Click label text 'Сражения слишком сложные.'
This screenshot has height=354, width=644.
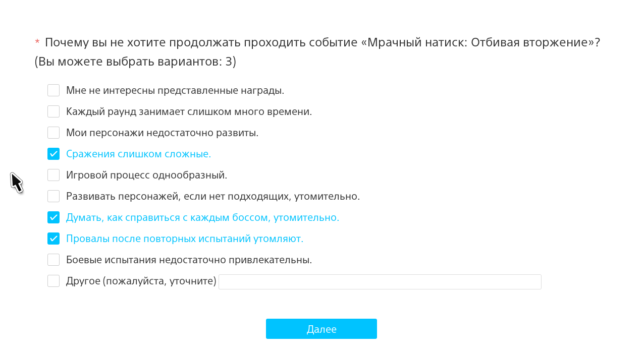pos(138,154)
